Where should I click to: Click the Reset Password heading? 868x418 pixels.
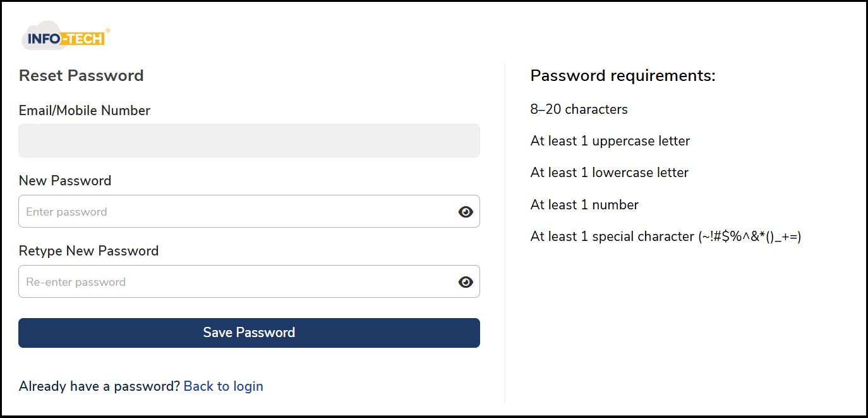point(81,75)
